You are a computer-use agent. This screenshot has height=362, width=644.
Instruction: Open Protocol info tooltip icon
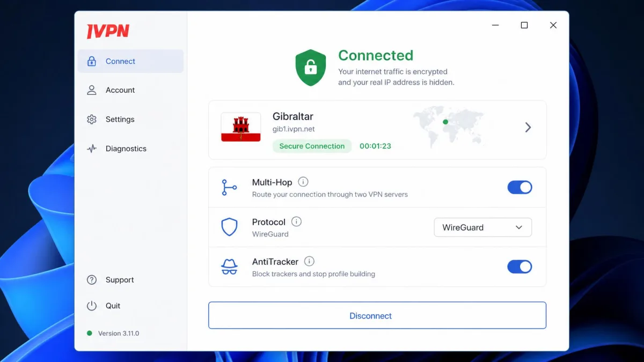tap(296, 221)
